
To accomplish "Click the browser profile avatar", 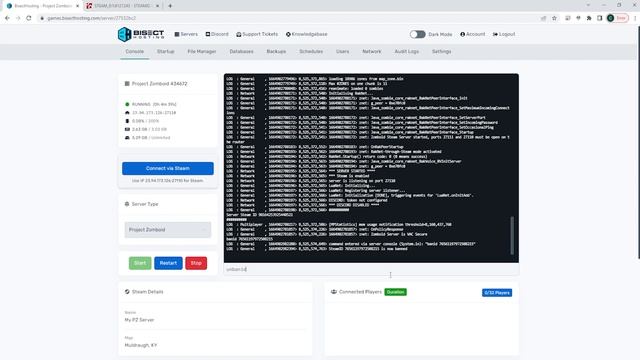I will click(611, 18).
